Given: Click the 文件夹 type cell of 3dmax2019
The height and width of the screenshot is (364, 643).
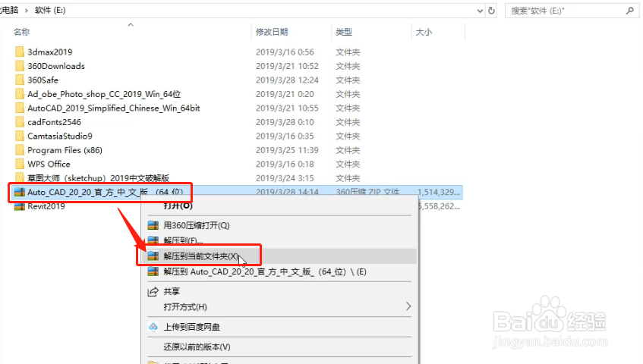Looking at the screenshot, I should tap(348, 52).
